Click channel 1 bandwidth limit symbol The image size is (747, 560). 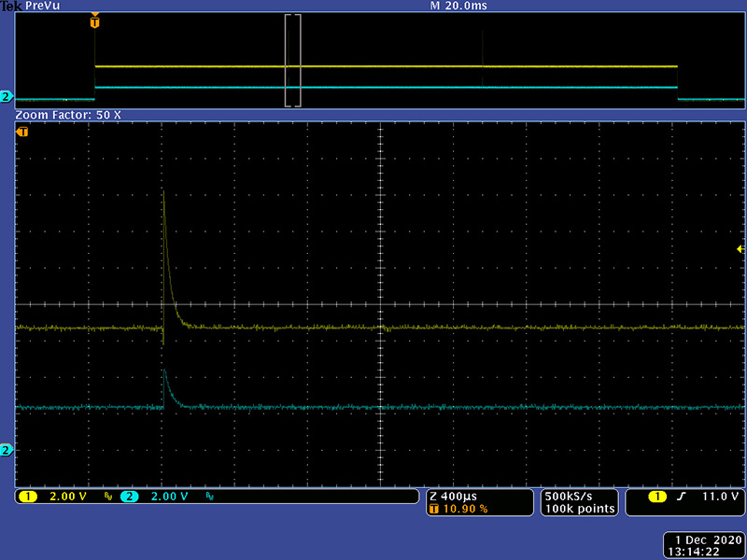107,497
